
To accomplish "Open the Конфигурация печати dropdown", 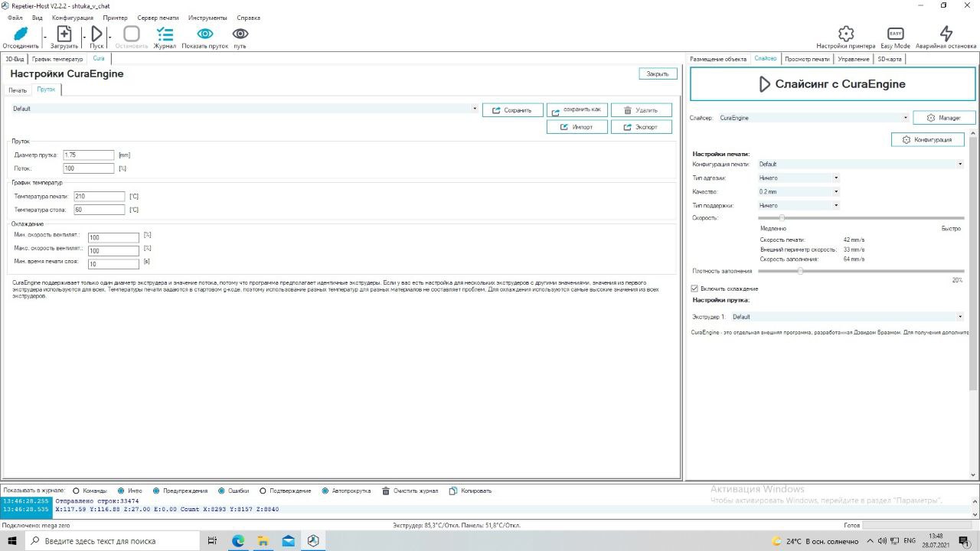I will point(861,164).
